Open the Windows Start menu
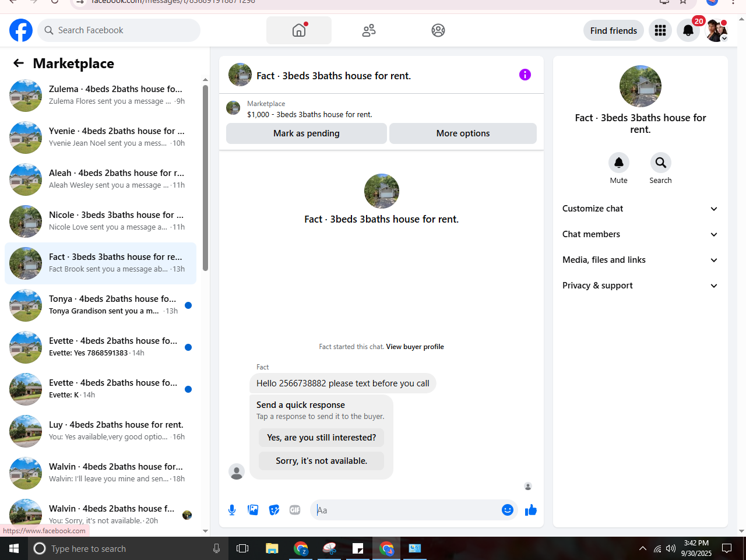This screenshot has width=746, height=560. click(14, 548)
